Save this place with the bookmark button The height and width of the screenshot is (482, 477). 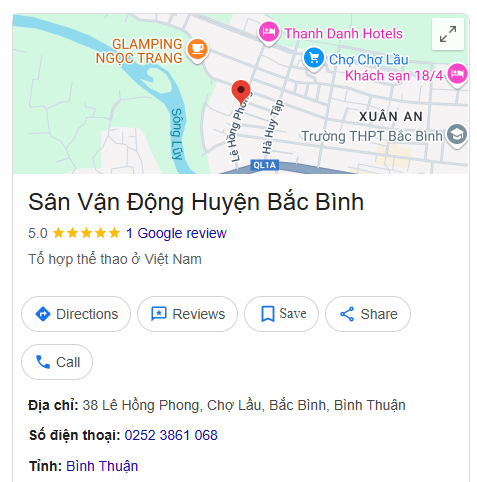(x=281, y=314)
